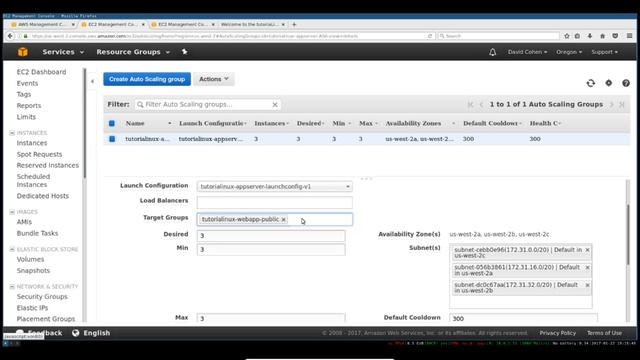Collapse the ELASTIC BLOCK STORE section
This screenshot has width=640, height=360.
tap(12, 249)
